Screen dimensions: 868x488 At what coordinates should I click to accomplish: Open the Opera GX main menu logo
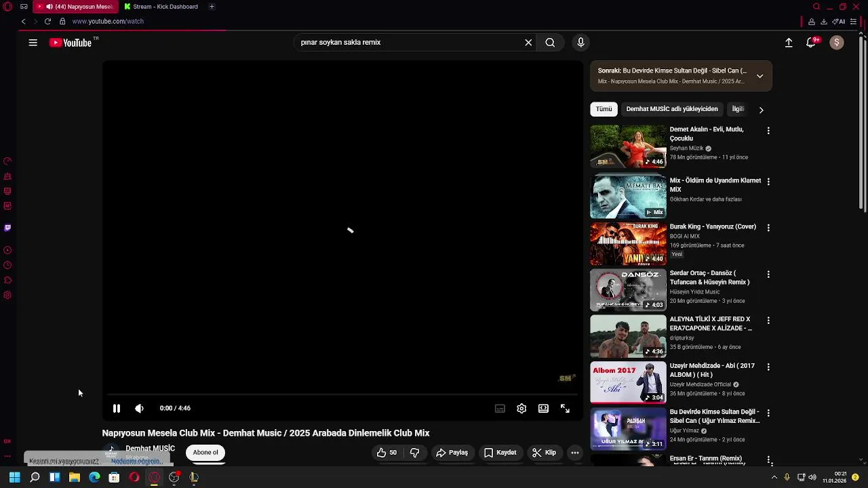pos(7,7)
